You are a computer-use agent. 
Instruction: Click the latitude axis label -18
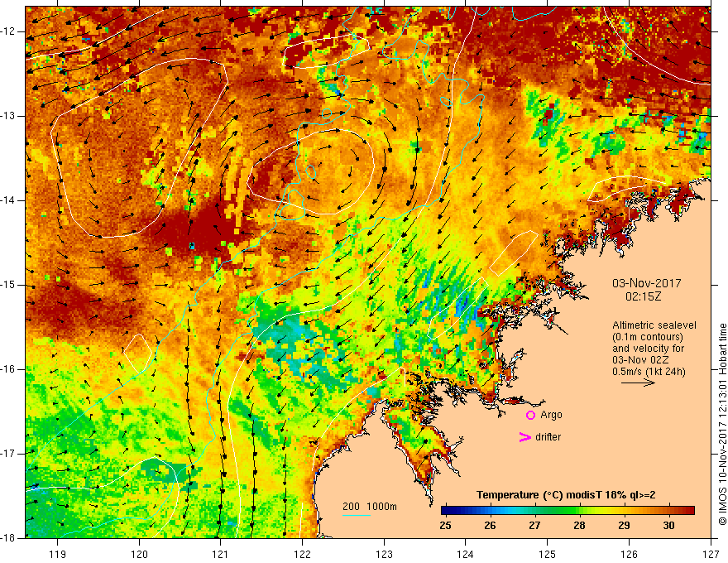click(9, 538)
